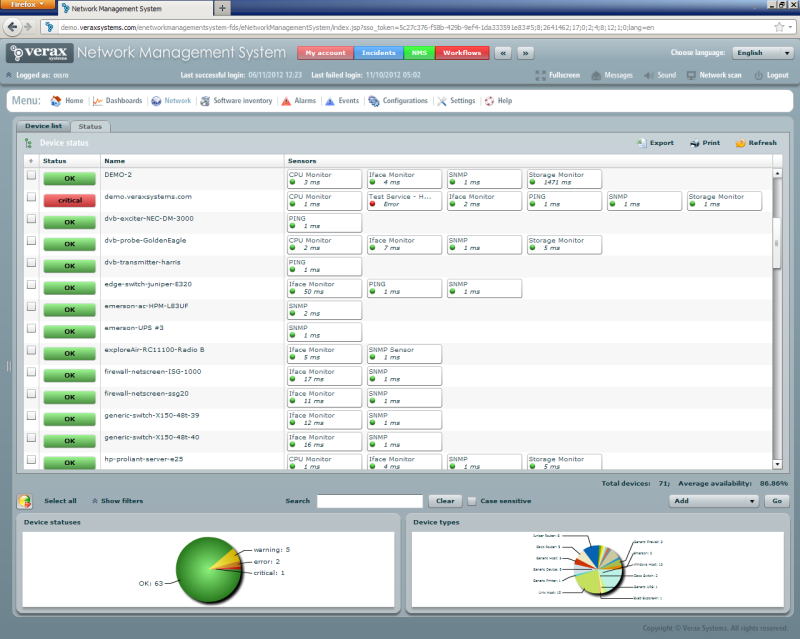Viewport: 800px width, 639px height.
Task: Click the chart icon beside Select all
Action: (25, 501)
